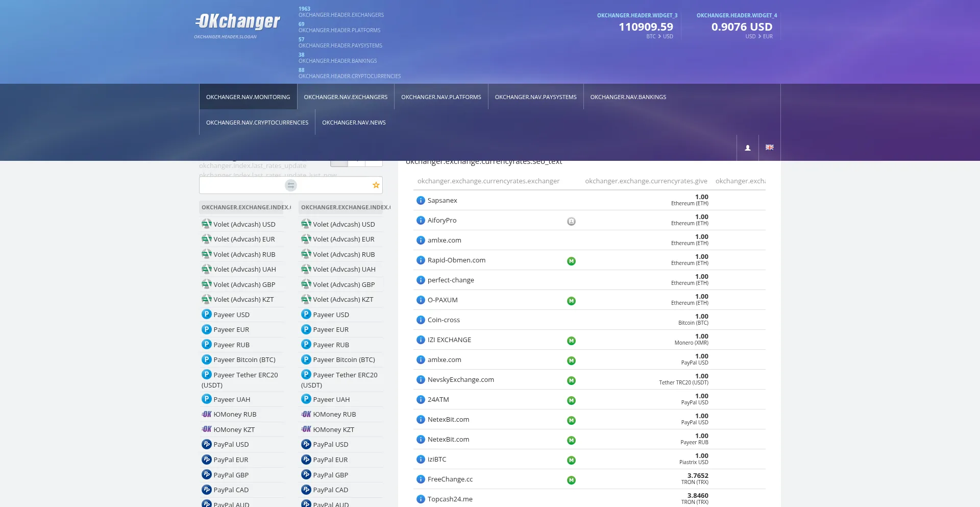Click the BTC to USD rate widget
The width and height of the screenshot is (980, 507).
point(646,27)
